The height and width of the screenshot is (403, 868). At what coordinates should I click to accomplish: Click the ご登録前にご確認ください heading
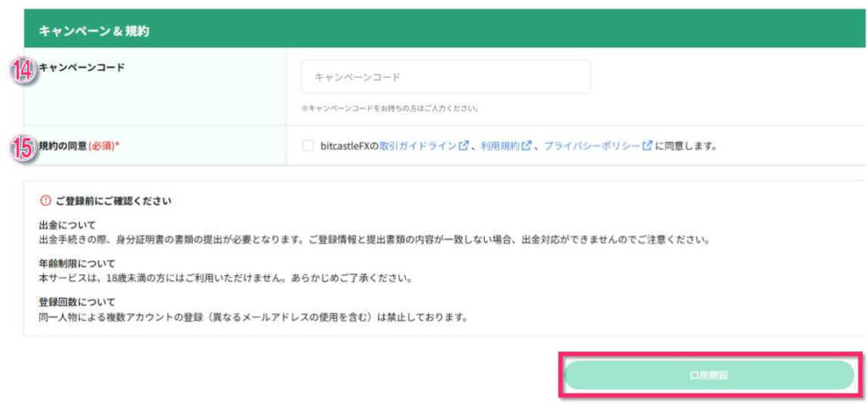pyautogui.click(x=114, y=201)
